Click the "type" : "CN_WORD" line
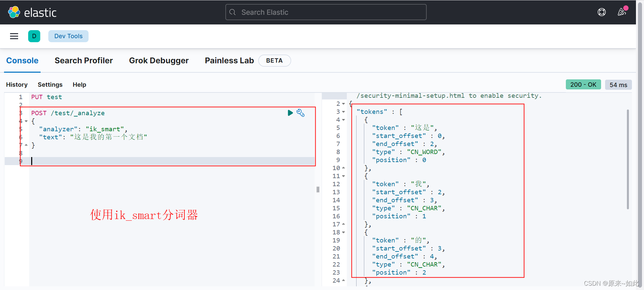The width and height of the screenshot is (644, 290). coord(409,152)
